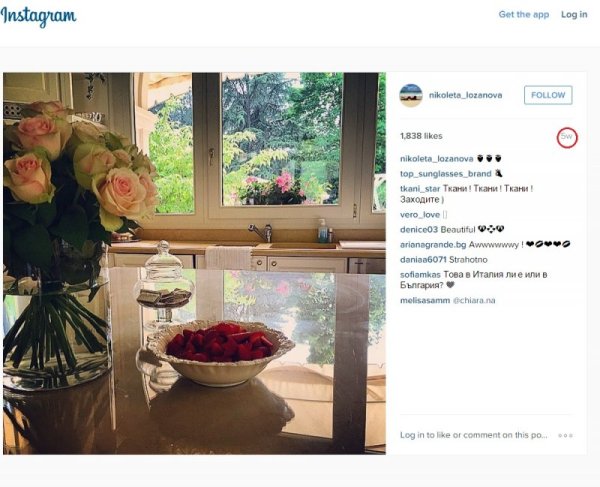Click Log in to like or comment text
This screenshot has height=487, width=600.
(473, 435)
